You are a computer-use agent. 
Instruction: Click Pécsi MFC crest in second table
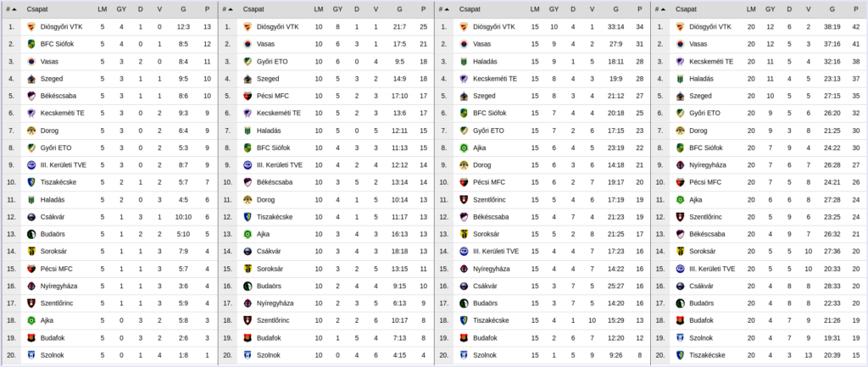click(x=248, y=96)
